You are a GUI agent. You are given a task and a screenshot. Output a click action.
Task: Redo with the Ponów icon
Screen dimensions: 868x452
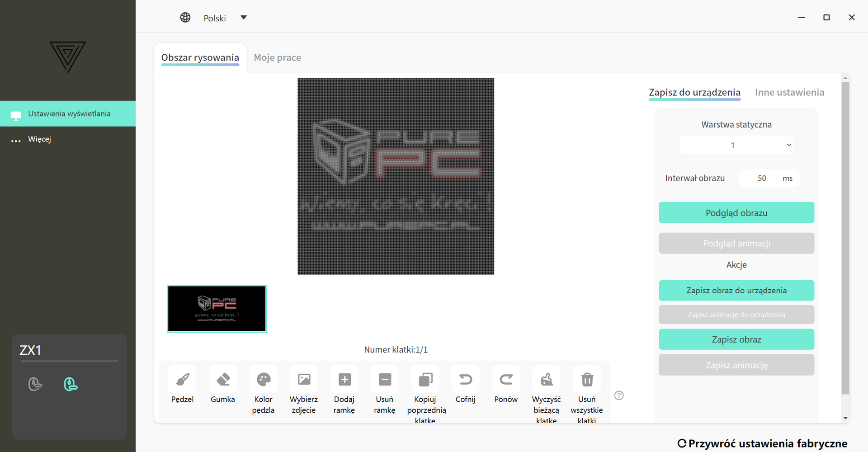[x=506, y=379]
